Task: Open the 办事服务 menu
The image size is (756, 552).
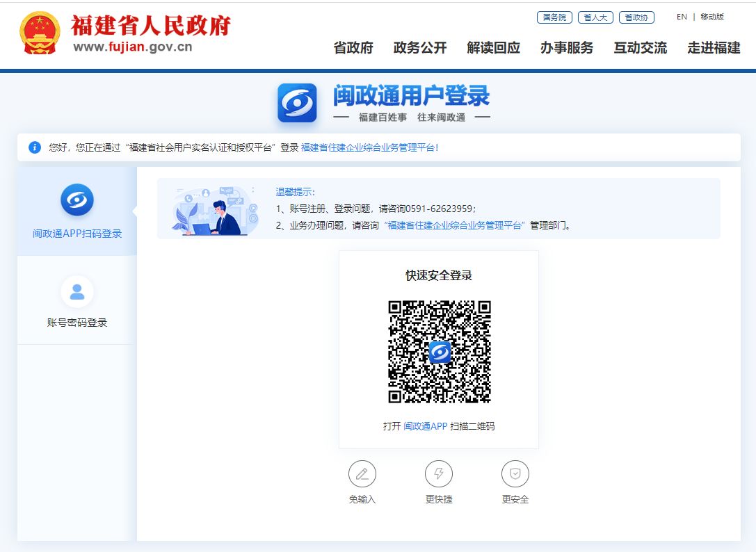Action: coord(567,48)
